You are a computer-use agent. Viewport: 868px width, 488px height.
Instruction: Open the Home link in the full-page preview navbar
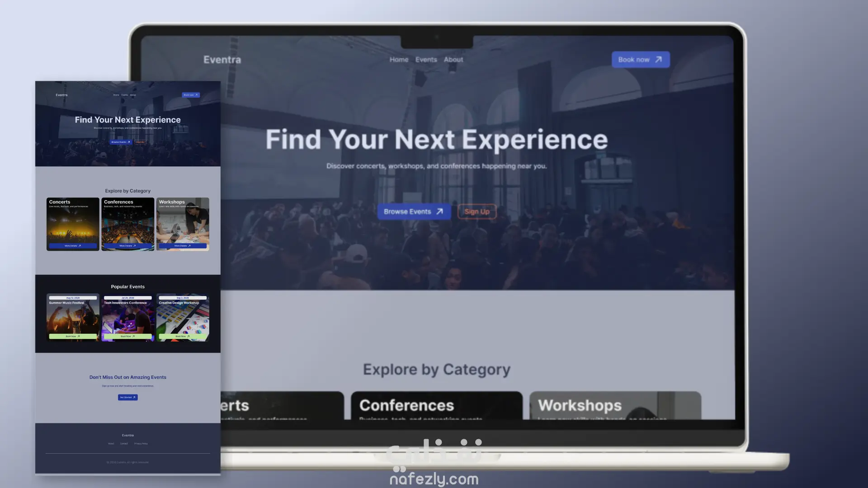116,95
